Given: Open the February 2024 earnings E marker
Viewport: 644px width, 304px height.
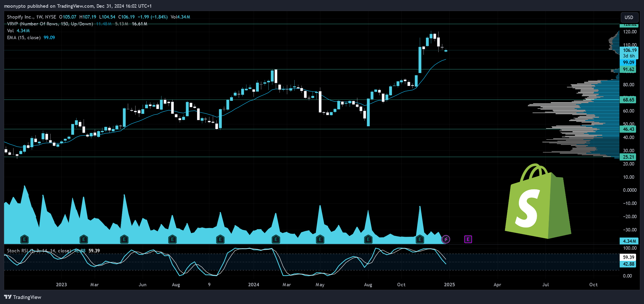Looking at the screenshot, I should tap(276, 239).
